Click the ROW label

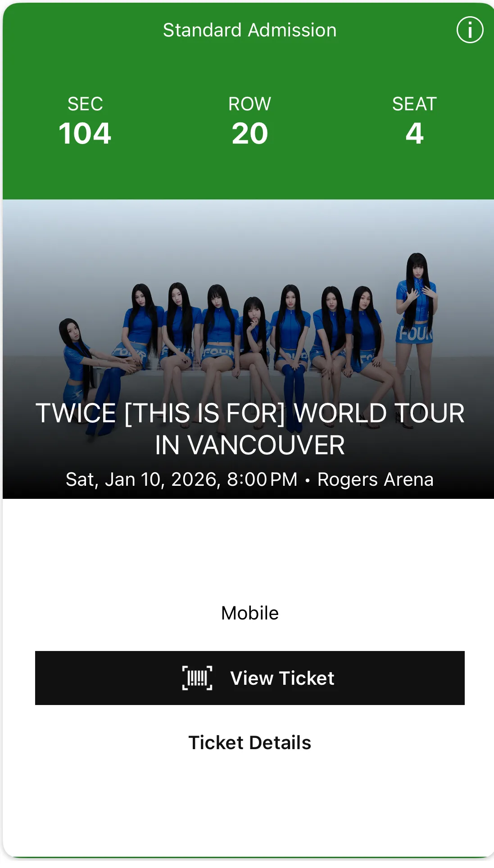pos(250,104)
